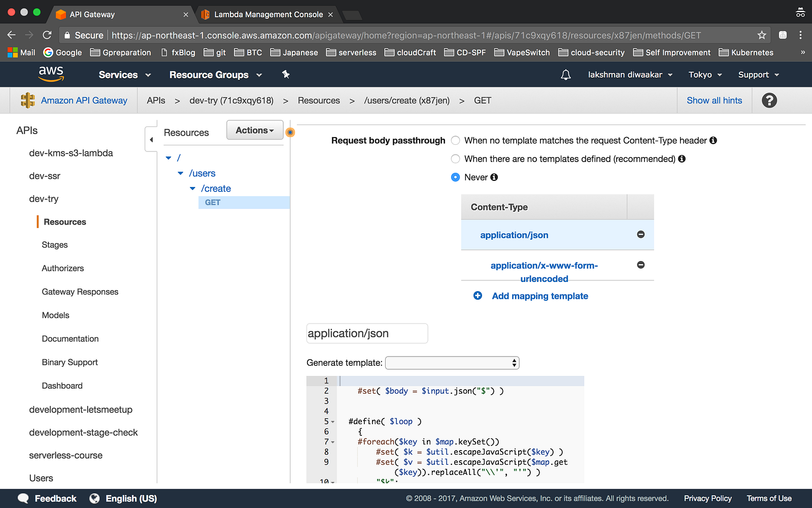Click Show all hints link
The height and width of the screenshot is (508, 812).
point(714,101)
